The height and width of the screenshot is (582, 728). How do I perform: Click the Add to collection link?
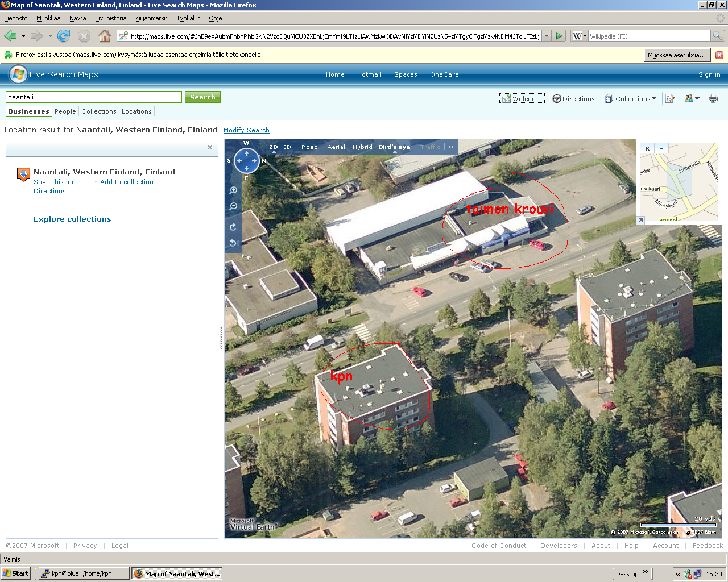coord(127,182)
